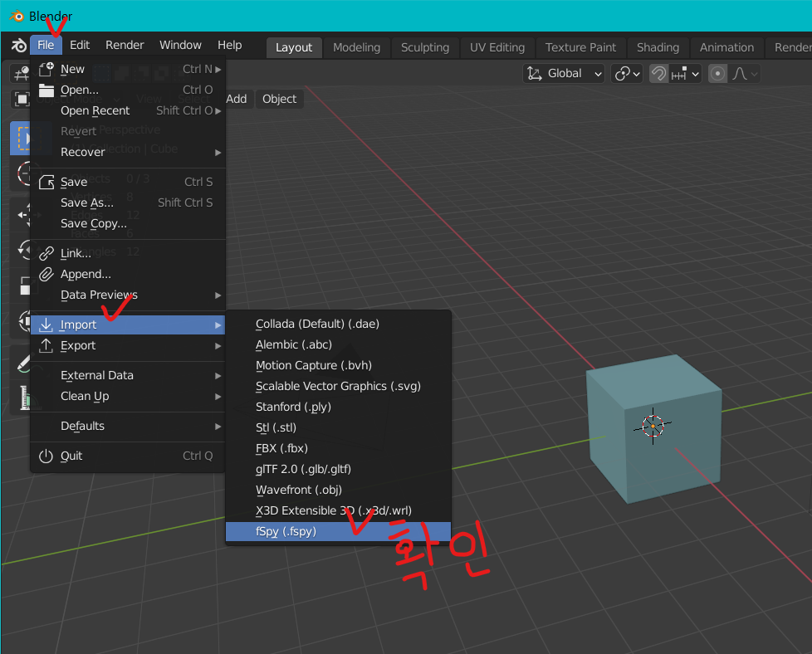Open the Render menu

click(x=125, y=45)
